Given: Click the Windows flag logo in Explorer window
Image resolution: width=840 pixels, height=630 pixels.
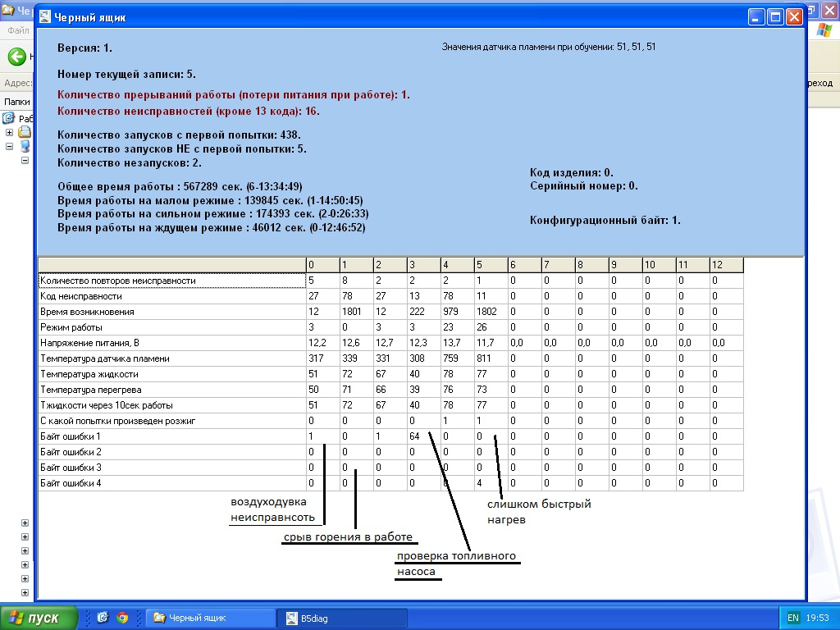Looking at the screenshot, I should (x=824, y=30).
